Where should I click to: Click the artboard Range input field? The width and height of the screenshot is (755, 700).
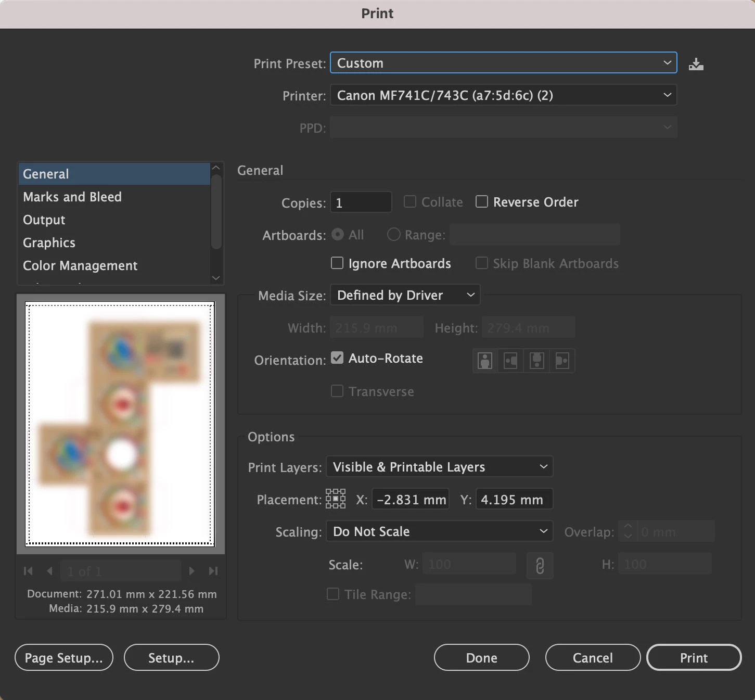535,235
